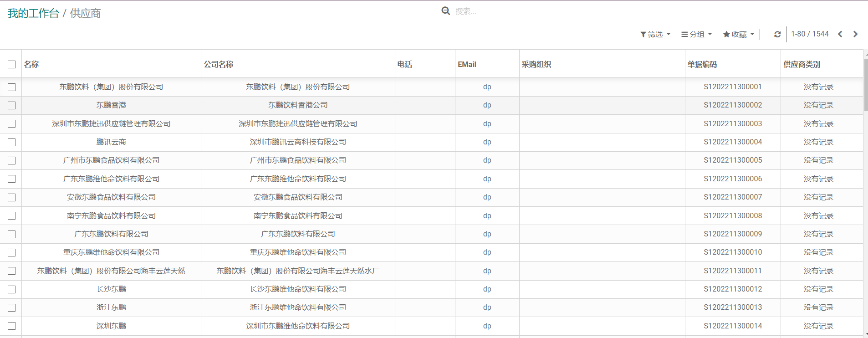The height and width of the screenshot is (338, 868).
Task: Go to next page arrow
Action: [x=855, y=34]
